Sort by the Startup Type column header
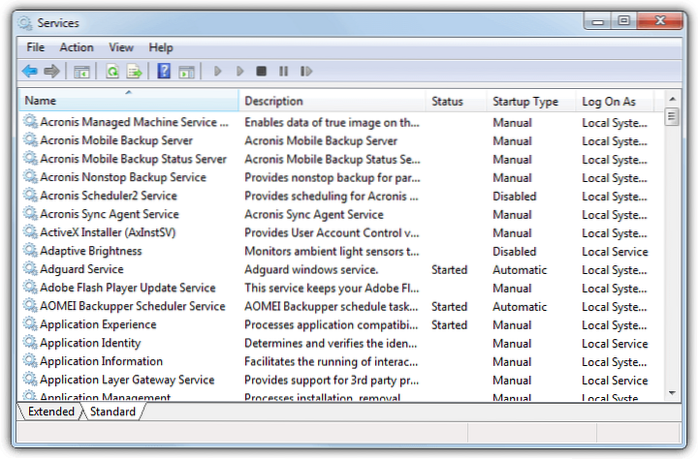This screenshot has height=459, width=698. pyautogui.click(x=531, y=101)
